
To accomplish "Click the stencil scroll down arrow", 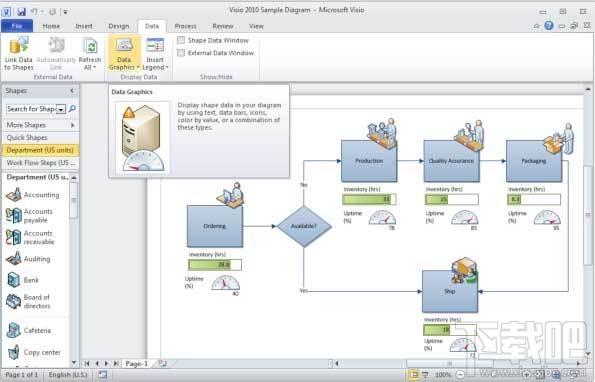I will click(x=74, y=362).
